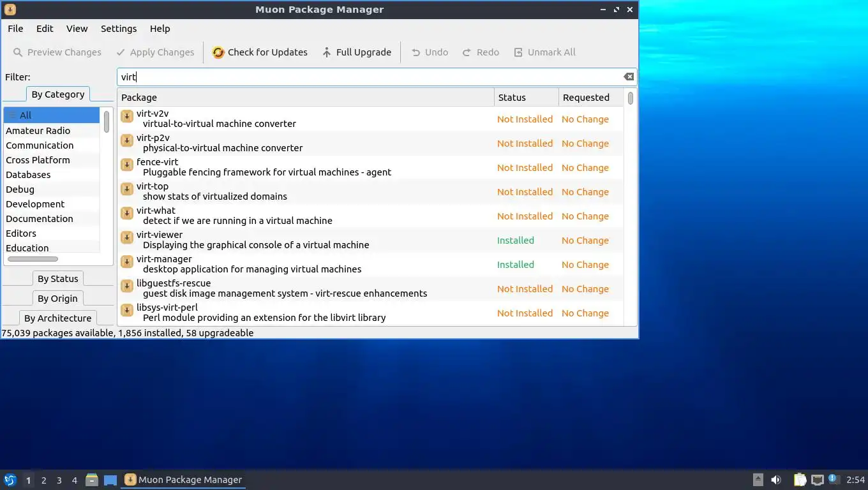Sort by the Package column header
The height and width of the screenshot is (490, 868).
[306, 98]
